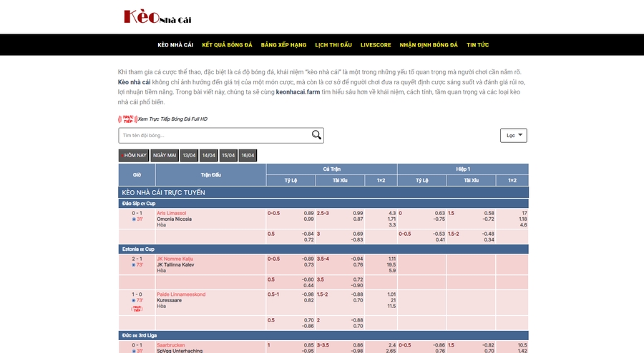Viewport: 644px width, 353px height.
Task: Go to Bảng Xếp Hạng page
Action: [x=283, y=45]
